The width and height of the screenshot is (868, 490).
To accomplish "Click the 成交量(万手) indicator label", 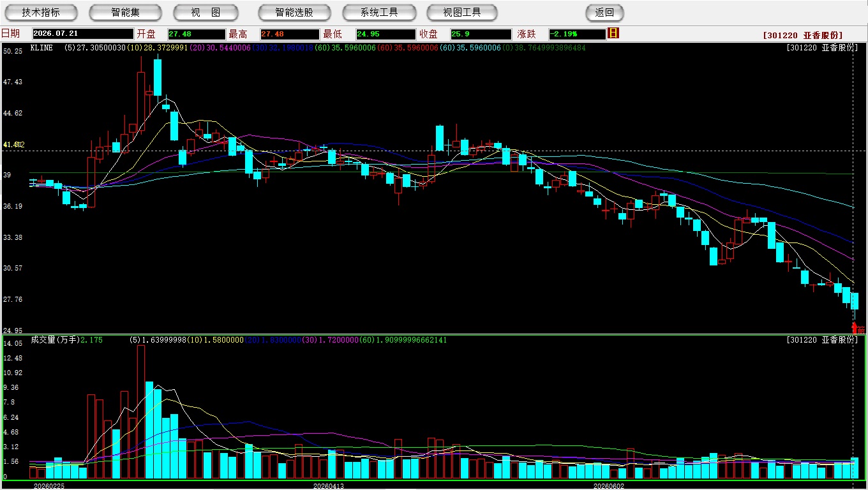I will pyautogui.click(x=54, y=340).
